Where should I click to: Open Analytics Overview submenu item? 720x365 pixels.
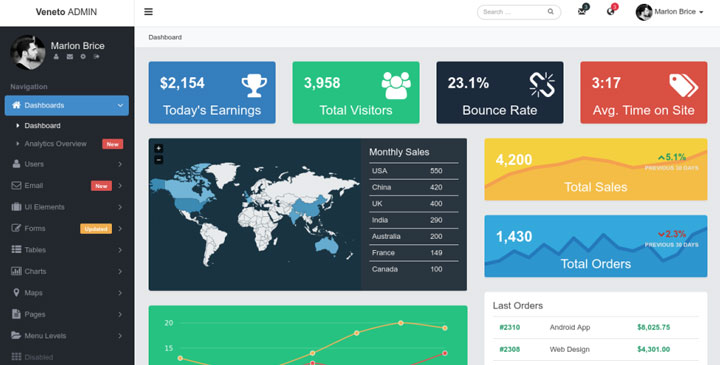55,144
